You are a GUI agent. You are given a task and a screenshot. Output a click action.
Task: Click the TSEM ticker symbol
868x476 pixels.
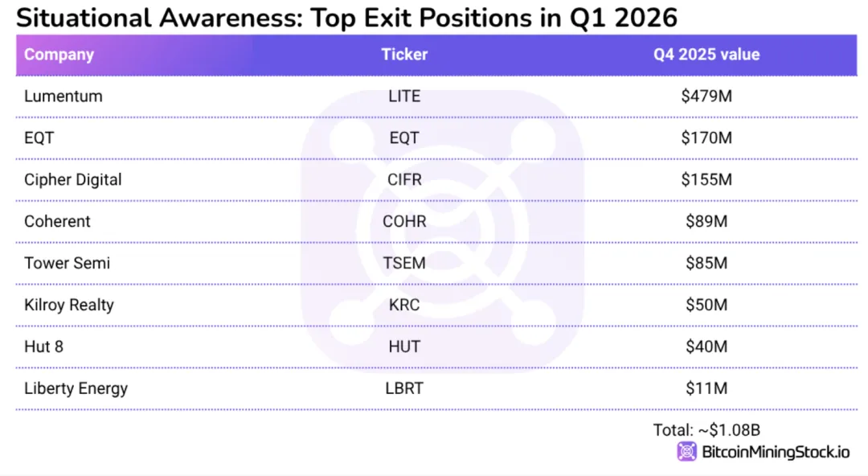click(x=404, y=263)
